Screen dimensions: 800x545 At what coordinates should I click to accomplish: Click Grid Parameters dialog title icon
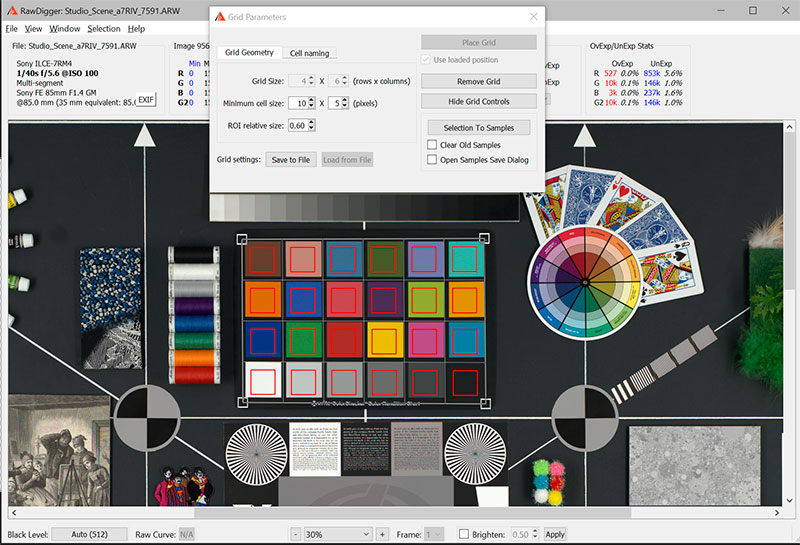pyautogui.click(x=220, y=17)
